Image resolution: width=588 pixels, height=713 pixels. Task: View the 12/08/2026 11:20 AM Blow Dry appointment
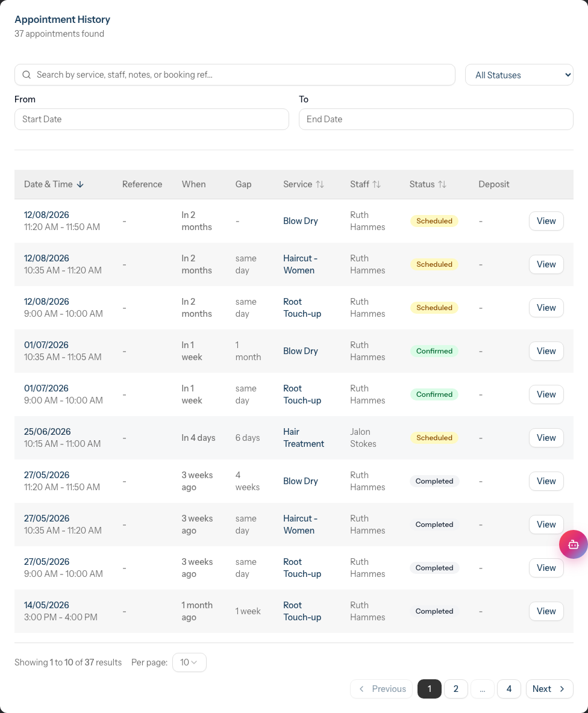(x=546, y=221)
